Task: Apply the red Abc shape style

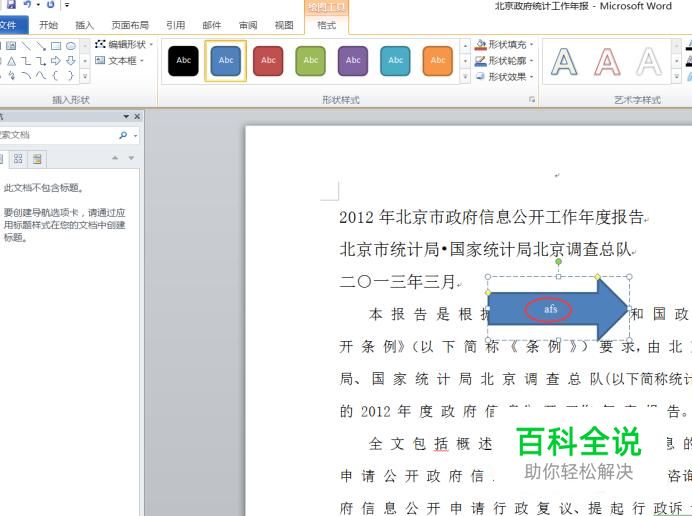Action: pyautogui.click(x=268, y=60)
